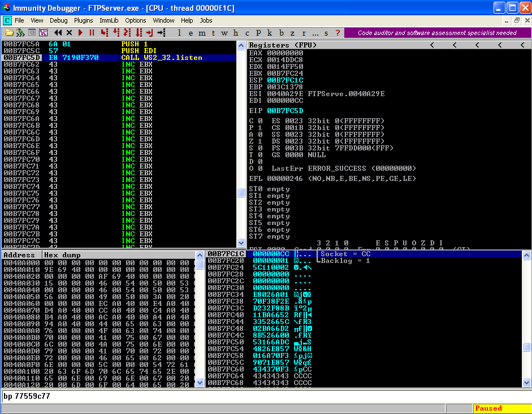Click the gray window list toolbar icon
Image resolution: width=532 pixels, height=414 pixels.
pyautogui.click(x=32, y=33)
